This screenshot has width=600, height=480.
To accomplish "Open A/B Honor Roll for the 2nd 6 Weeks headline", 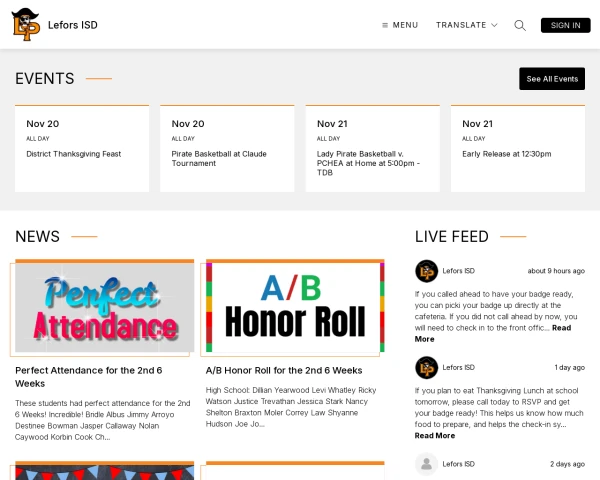I will 284,371.
